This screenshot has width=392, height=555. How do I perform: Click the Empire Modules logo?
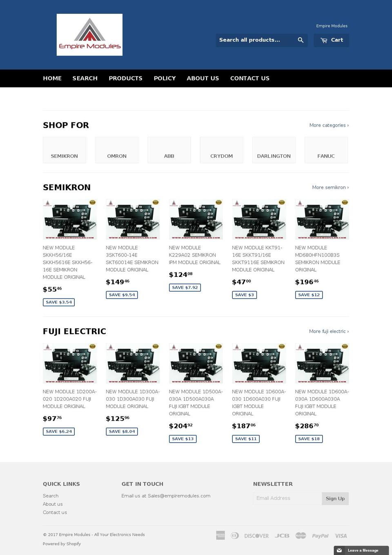[x=89, y=35]
